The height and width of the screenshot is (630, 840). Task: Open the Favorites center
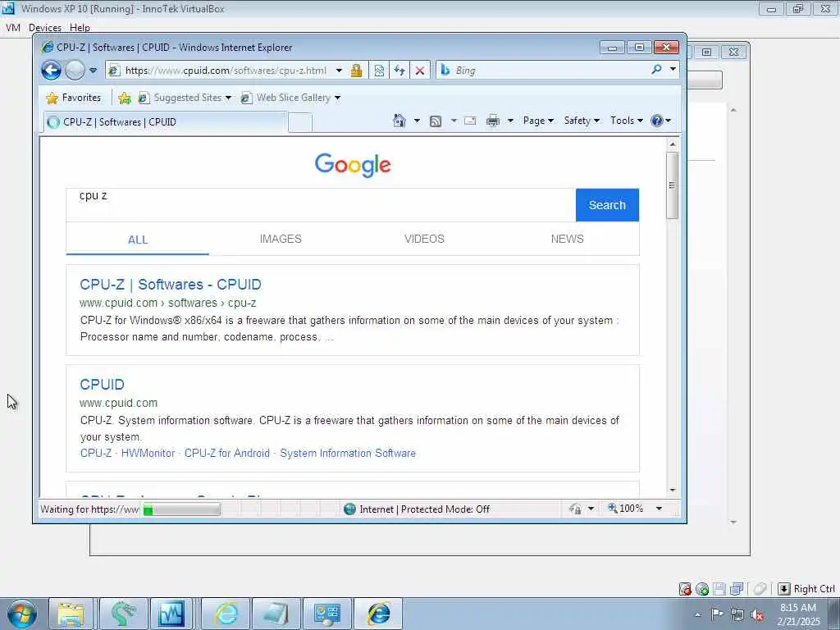point(74,98)
